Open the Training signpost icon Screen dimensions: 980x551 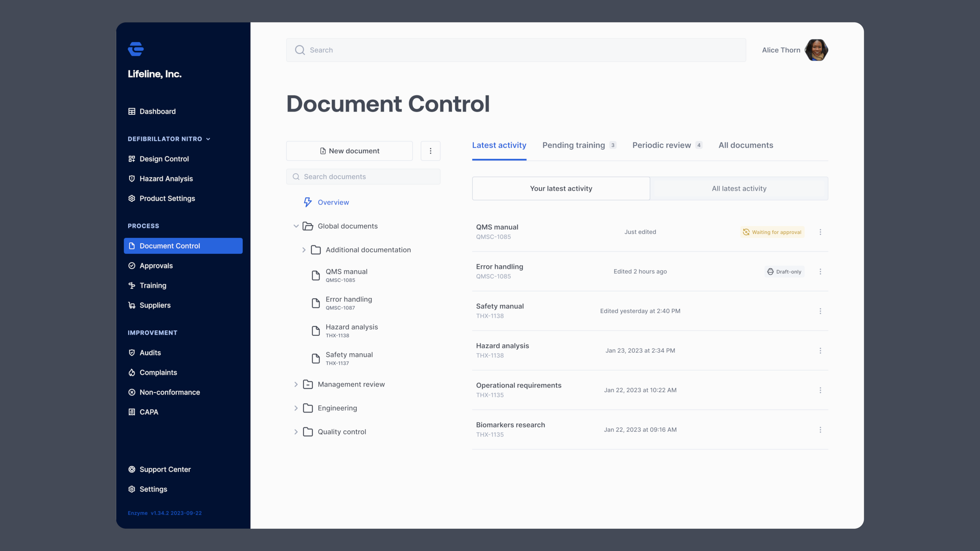[132, 286]
